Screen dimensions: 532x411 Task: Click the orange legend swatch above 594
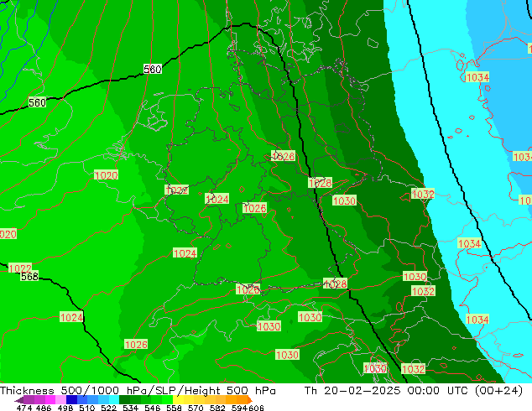point(242,400)
